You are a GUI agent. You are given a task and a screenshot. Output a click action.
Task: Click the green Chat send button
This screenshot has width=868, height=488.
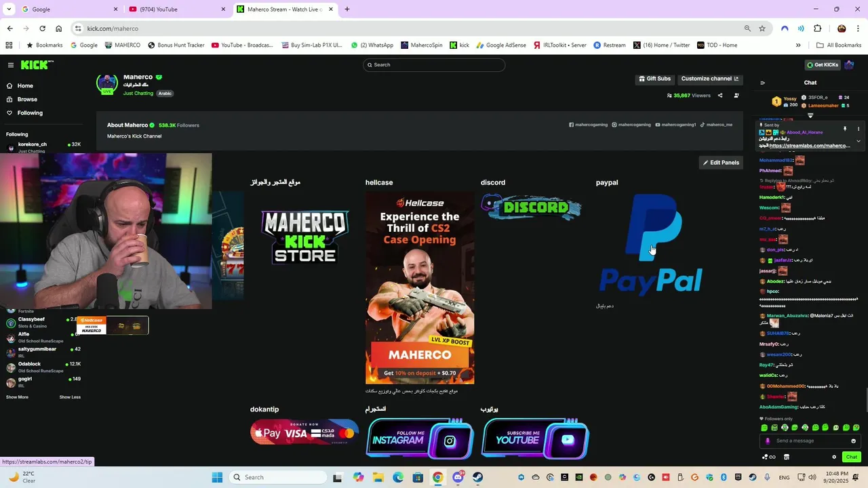pos(852,457)
